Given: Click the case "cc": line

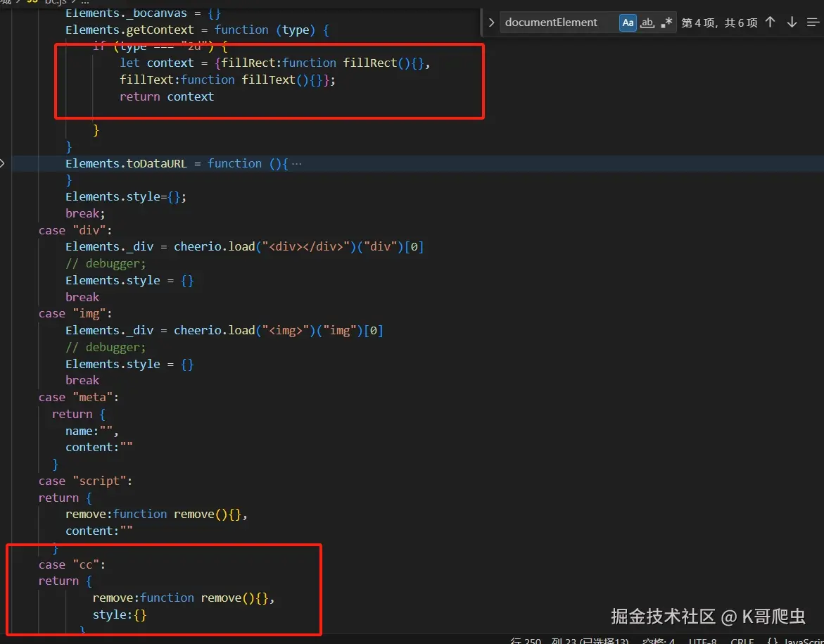Looking at the screenshot, I should (72, 564).
